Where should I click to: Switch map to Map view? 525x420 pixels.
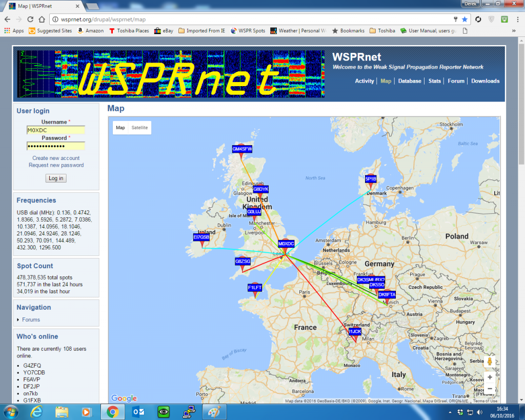point(120,128)
